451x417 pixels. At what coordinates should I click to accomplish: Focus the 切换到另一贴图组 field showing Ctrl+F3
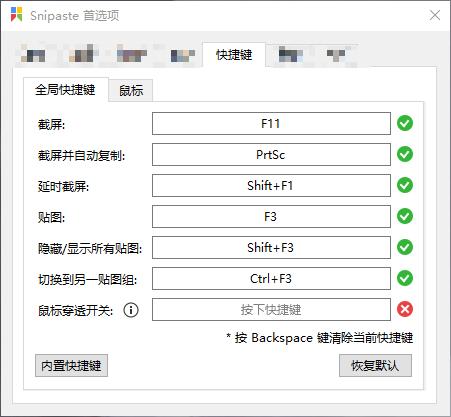(271, 279)
